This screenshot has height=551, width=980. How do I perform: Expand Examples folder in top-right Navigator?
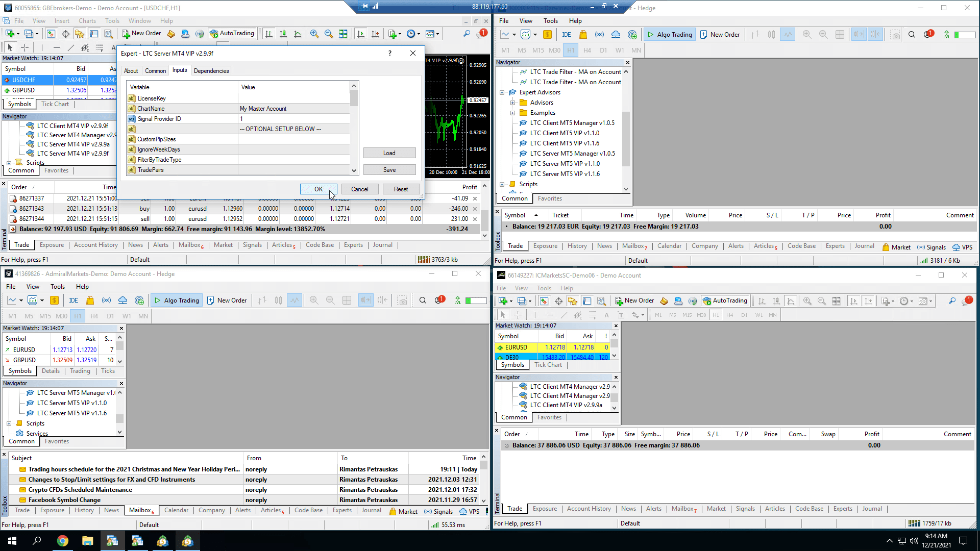(x=512, y=113)
